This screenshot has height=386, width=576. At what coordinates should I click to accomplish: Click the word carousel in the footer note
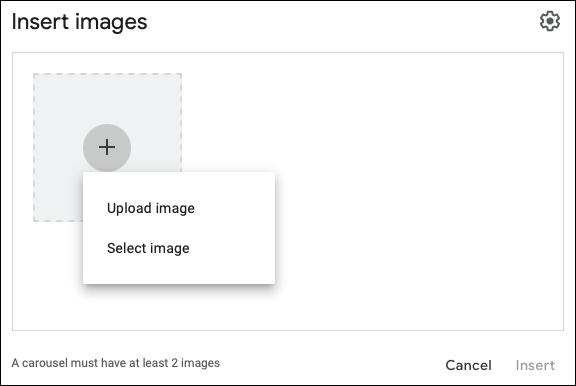[45, 363]
